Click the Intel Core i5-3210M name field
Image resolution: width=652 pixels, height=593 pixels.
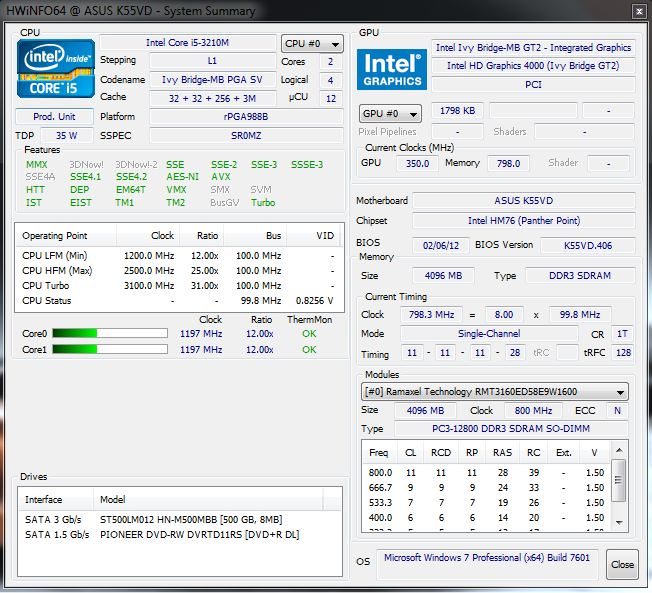pyautogui.click(x=188, y=43)
